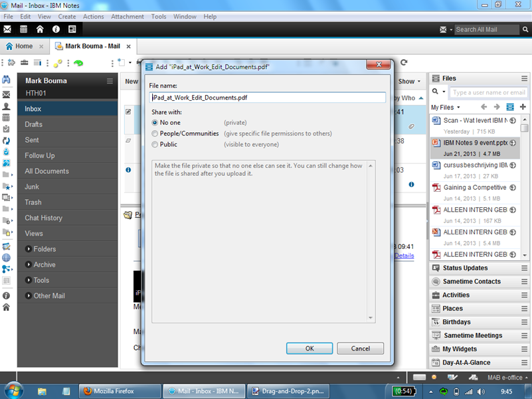The height and width of the screenshot is (399, 532).
Task: Open the Drafts folder
Action: tap(68, 125)
